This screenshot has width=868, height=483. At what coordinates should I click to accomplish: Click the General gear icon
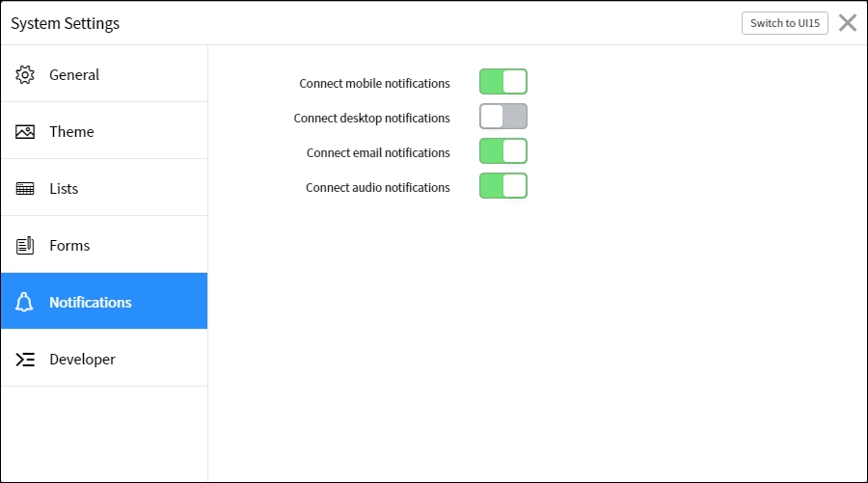pos(25,74)
